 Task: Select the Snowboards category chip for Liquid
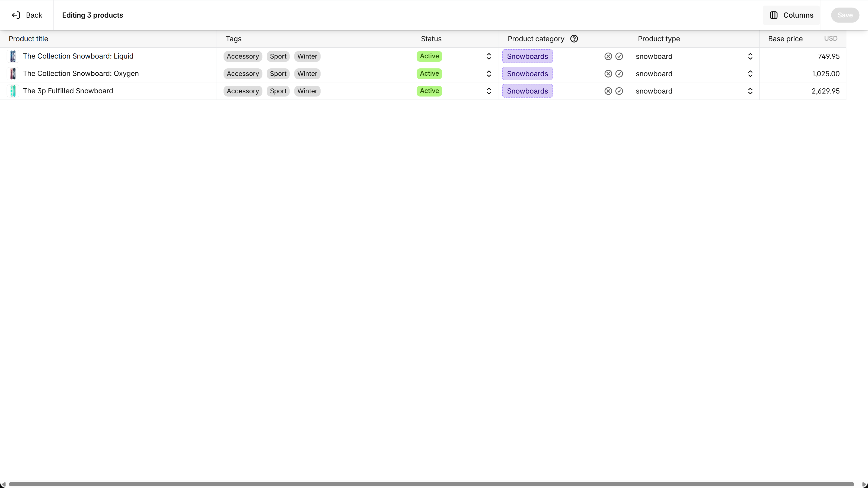pyautogui.click(x=527, y=56)
